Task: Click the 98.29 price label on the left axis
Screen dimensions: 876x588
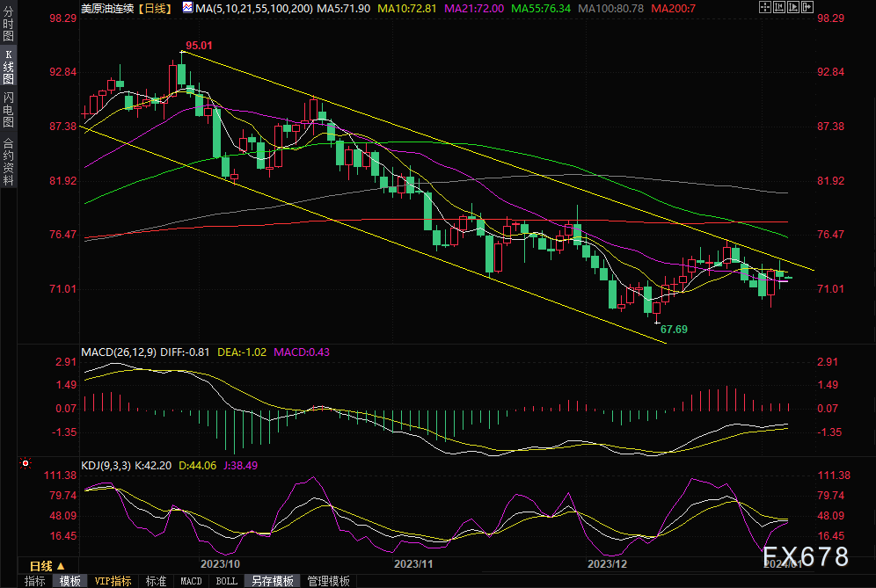Action: point(63,18)
